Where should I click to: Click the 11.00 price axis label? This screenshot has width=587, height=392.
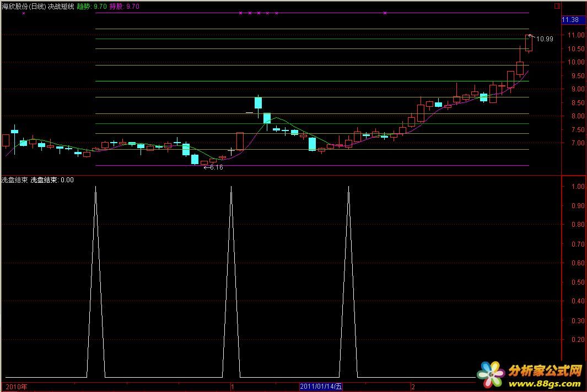pyautogui.click(x=576, y=35)
